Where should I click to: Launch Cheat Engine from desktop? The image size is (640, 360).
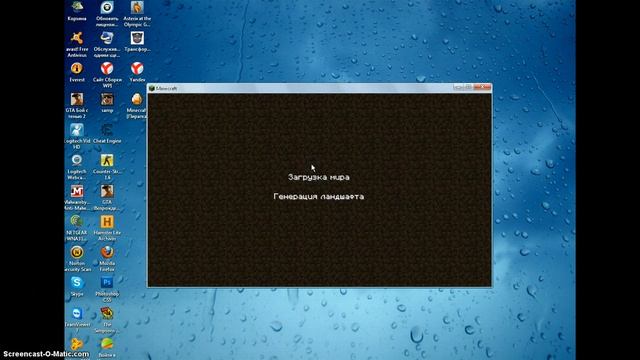click(107, 133)
